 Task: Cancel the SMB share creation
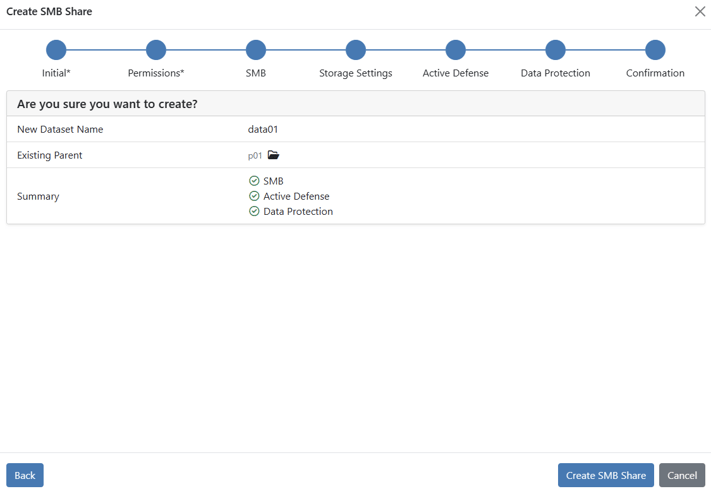(x=682, y=475)
